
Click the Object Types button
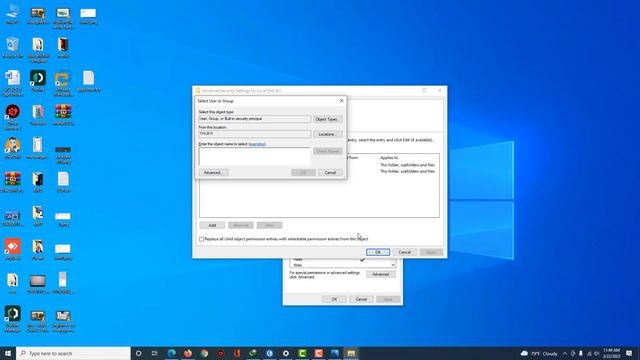[x=327, y=119]
